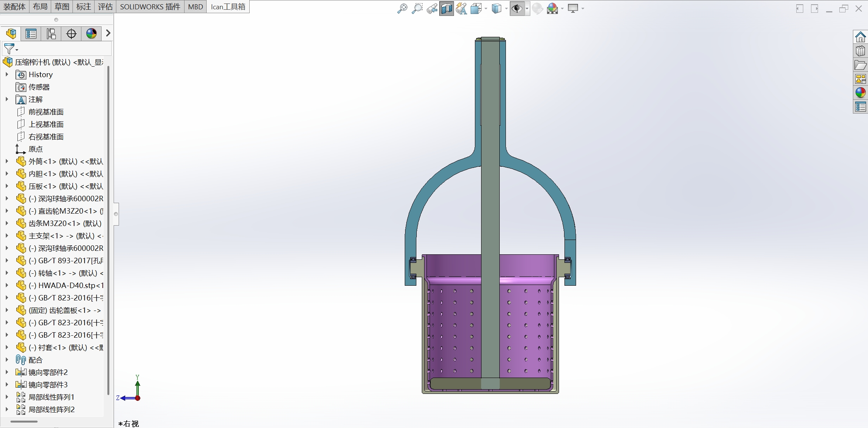The width and height of the screenshot is (868, 428).
Task: Select the 原点 origin item
Action: (29, 149)
